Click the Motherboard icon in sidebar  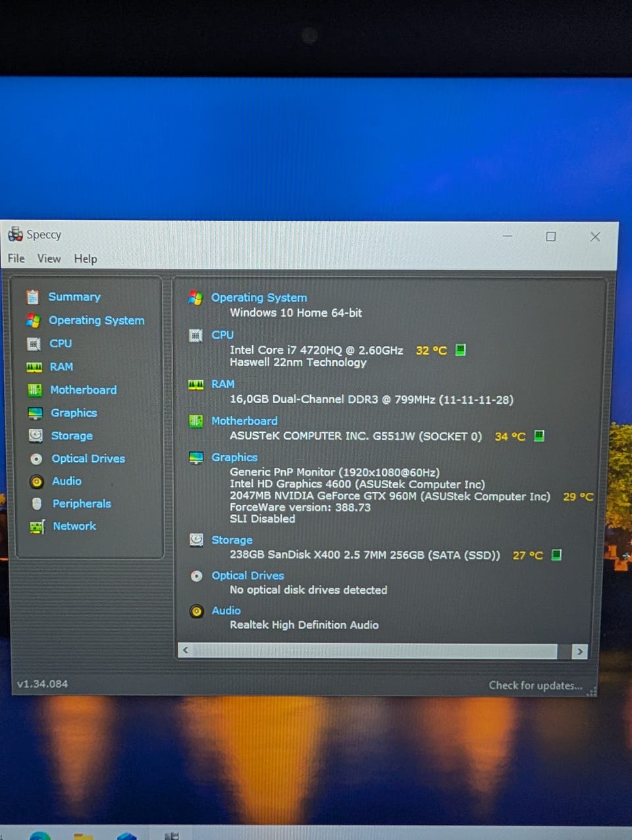[x=35, y=390]
